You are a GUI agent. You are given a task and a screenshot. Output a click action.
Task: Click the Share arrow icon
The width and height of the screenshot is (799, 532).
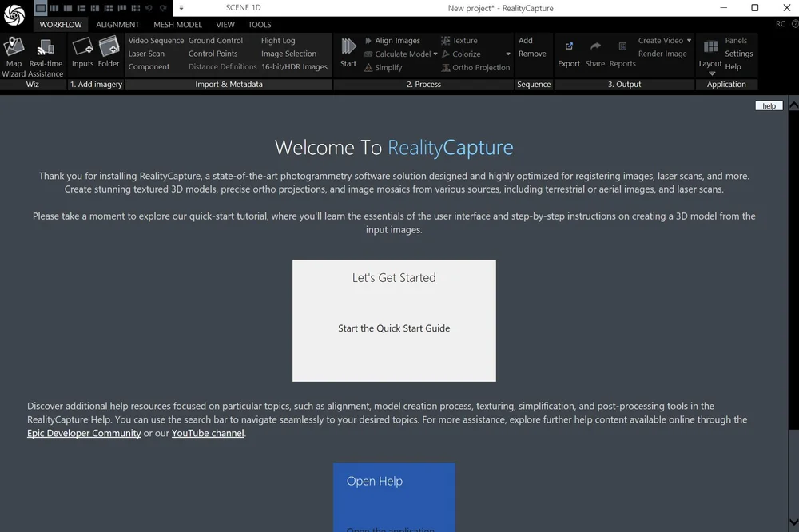595,46
